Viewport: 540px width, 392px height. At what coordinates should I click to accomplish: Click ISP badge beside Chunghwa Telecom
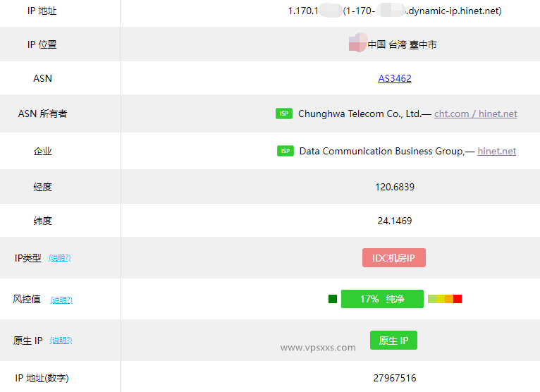pyautogui.click(x=284, y=114)
